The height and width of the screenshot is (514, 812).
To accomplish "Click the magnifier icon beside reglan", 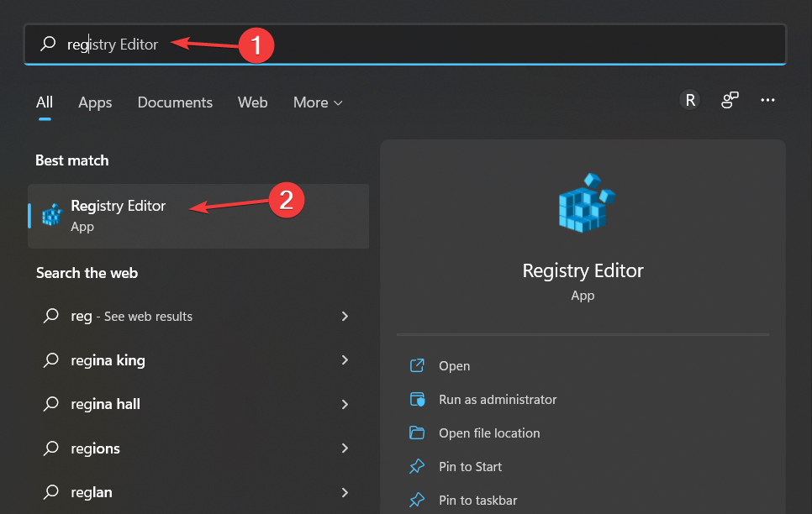I will [51, 491].
